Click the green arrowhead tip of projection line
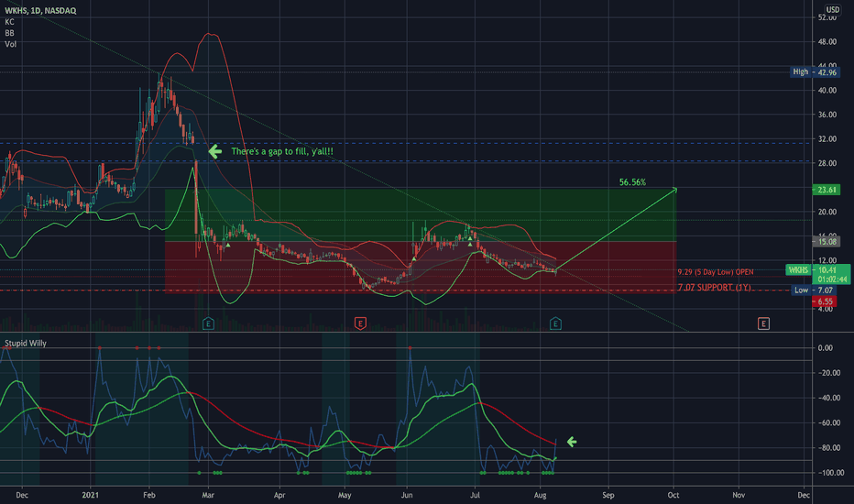The image size is (854, 504). point(674,189)
